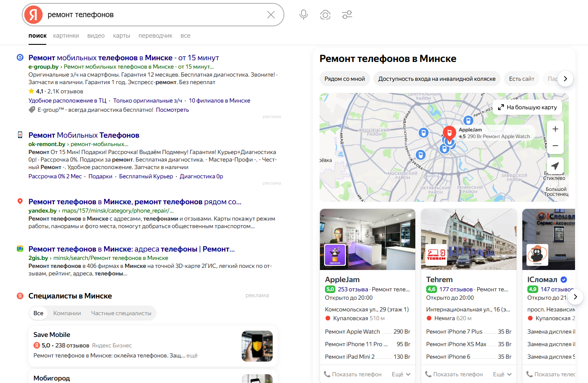Click the Посмотреть link for E-group
588x383 pixels.
tap(172, 110)
